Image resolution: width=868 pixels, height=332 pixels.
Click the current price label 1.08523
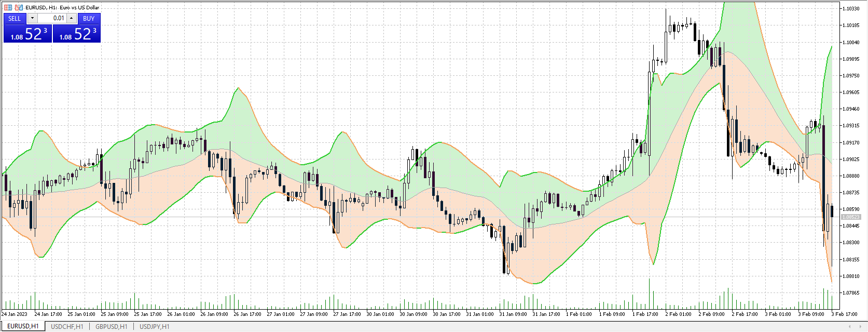850,217
